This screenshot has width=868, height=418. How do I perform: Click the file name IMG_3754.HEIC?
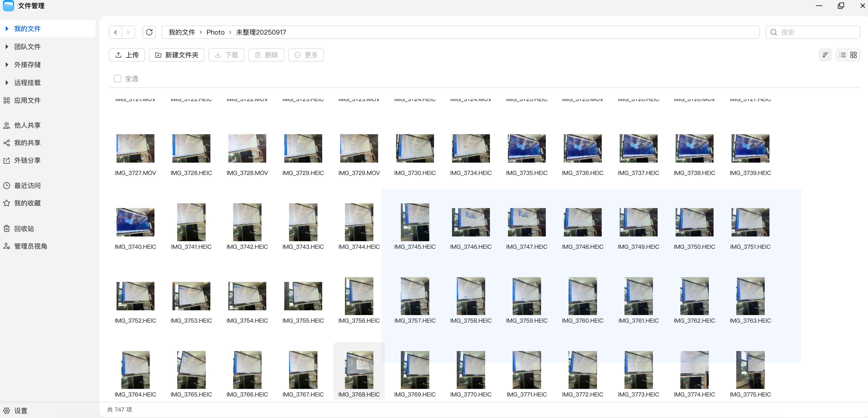point(247,321)
